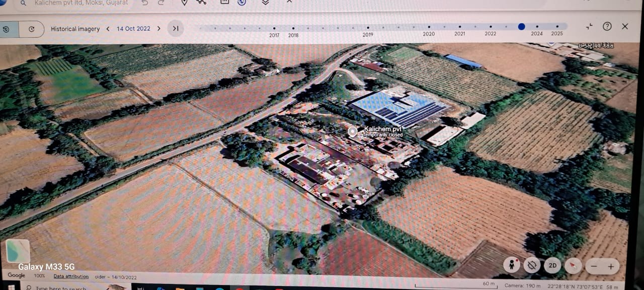Viewport: 644px width, 290px height.
Task: Go to previous imagery date chevron
Action: point(108,29)
